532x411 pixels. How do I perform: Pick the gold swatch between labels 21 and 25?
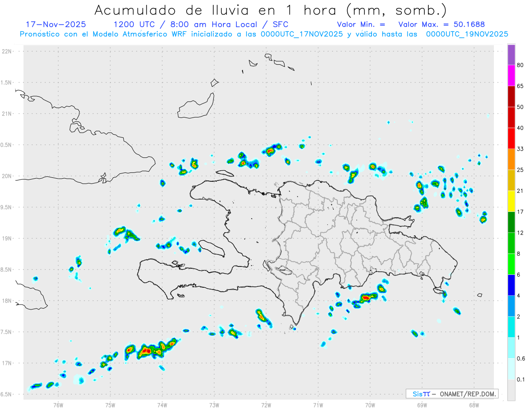[x=511, y=180]
